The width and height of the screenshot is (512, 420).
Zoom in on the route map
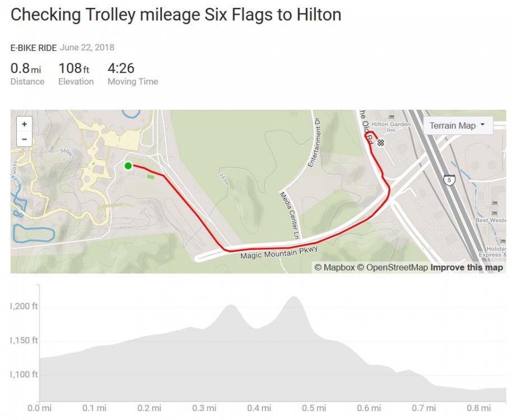(24, 124)
